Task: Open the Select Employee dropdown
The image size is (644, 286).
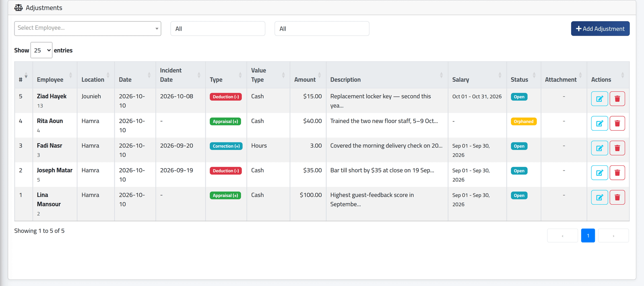Action: (88, 29)
